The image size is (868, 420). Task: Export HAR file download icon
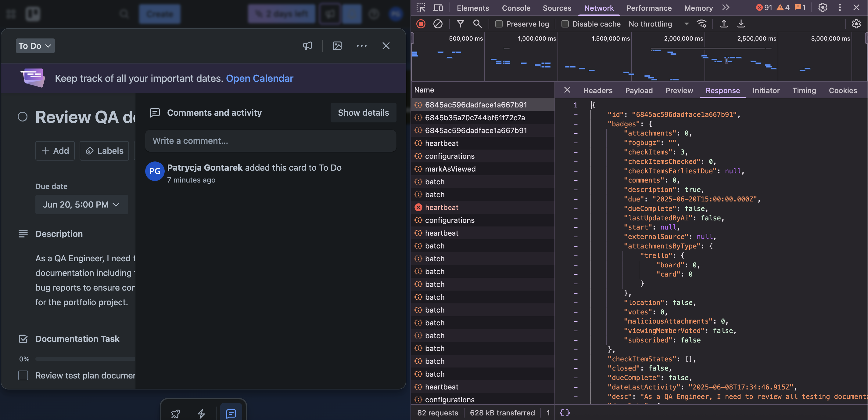click(x=741, y=24)
